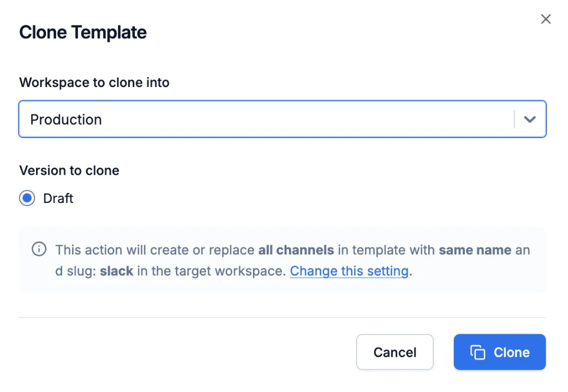
Task: Click the Version to clone label
Action: coord(69,170)
